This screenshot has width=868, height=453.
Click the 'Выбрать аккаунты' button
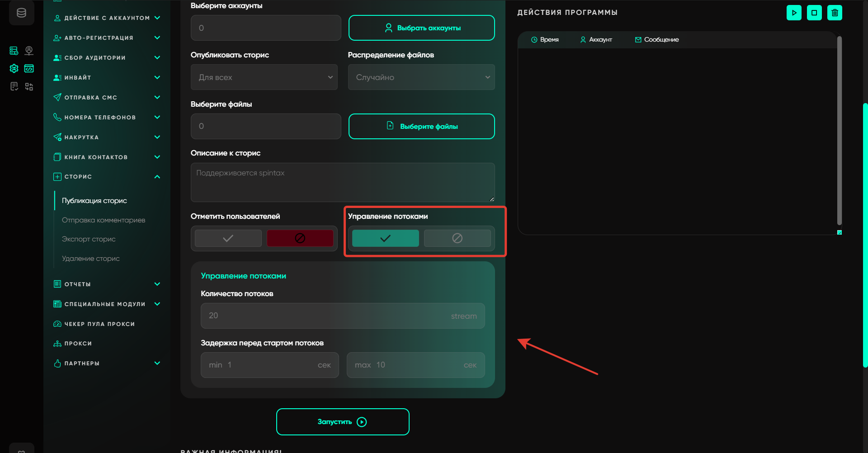421,28
